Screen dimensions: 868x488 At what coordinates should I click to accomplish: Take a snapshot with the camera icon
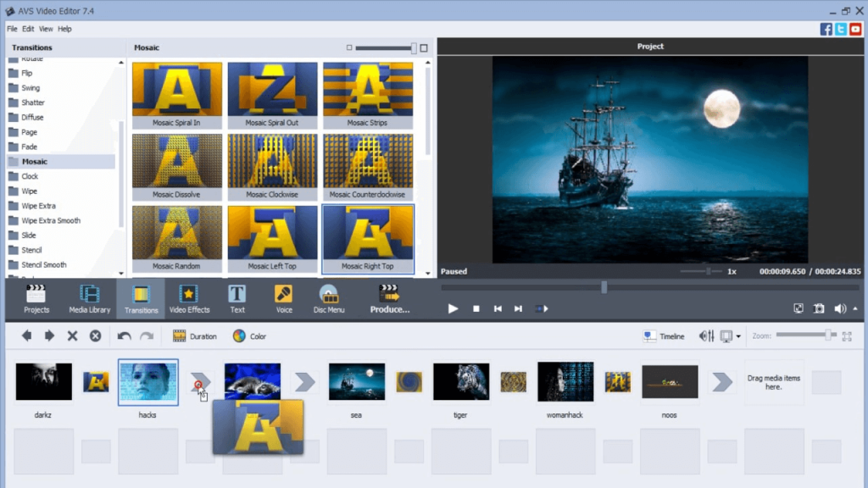818,308
